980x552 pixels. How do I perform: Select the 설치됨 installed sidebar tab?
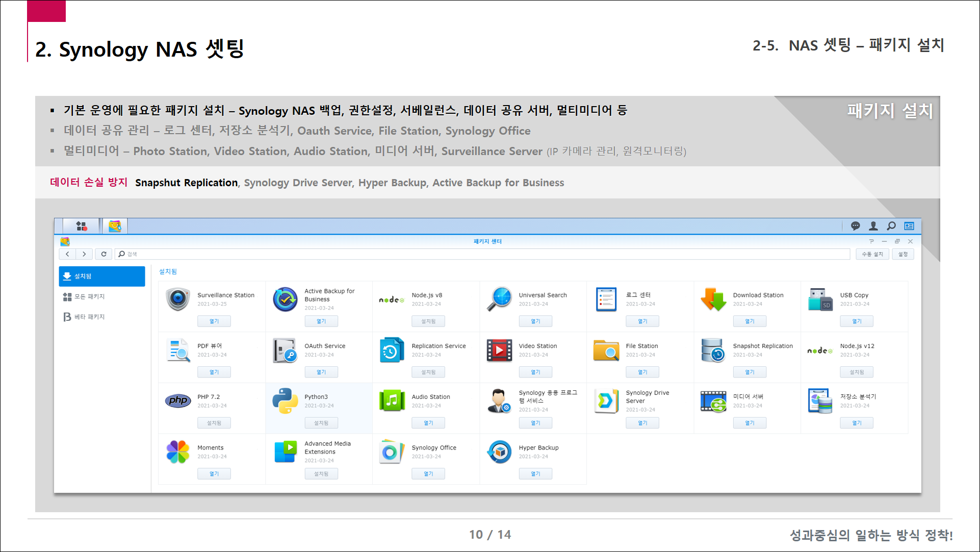[102, 276]
